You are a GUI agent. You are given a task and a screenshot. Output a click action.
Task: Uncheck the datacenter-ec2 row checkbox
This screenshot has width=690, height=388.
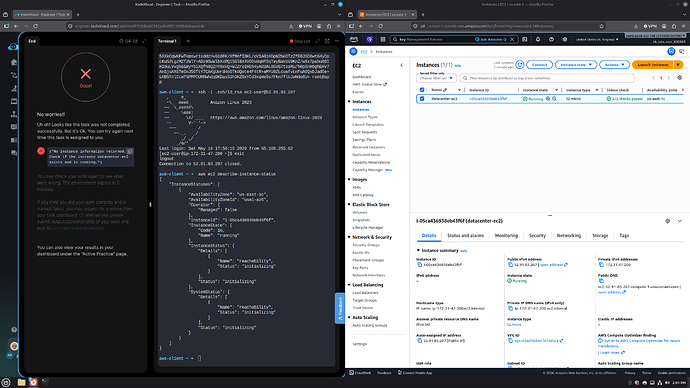422,99
